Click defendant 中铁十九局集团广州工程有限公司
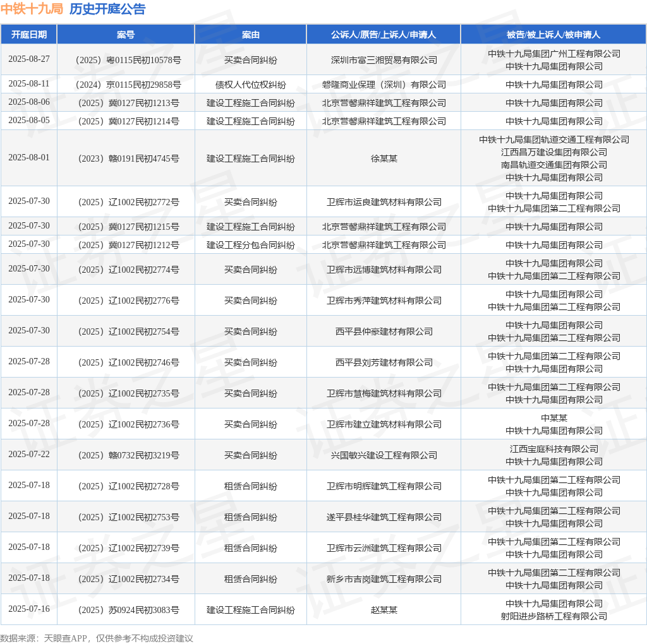 (553, 54)
